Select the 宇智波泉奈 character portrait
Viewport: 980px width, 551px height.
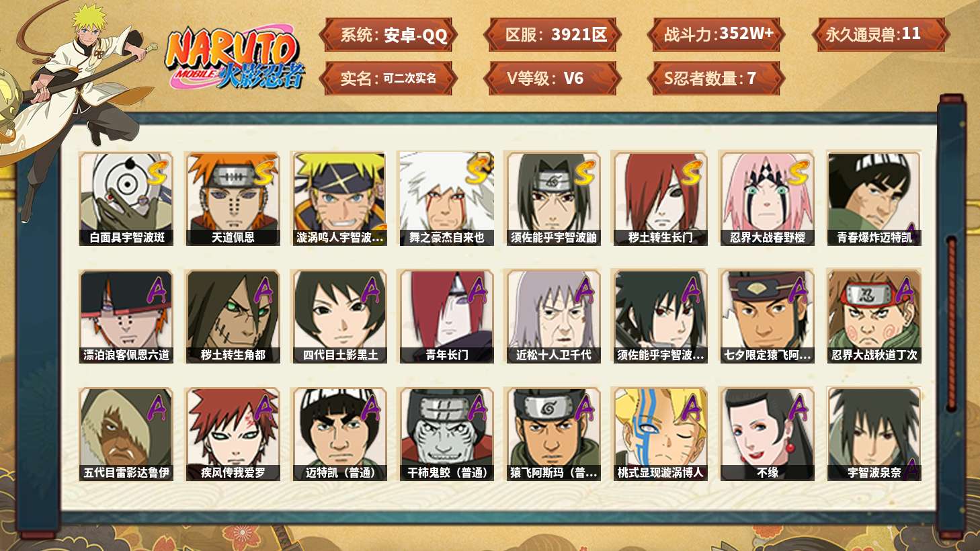(x=874, y=434)
